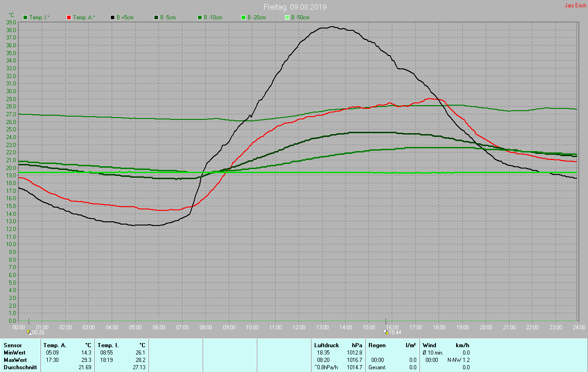Select the 'MinWert' row label

click(x=14, y=353)
